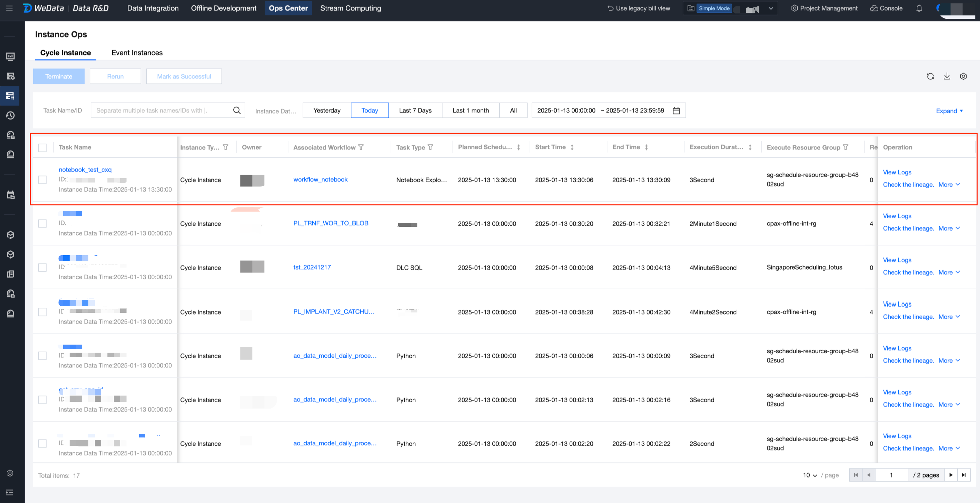Open More dropdown for notebook_test_cxq row

949,185
